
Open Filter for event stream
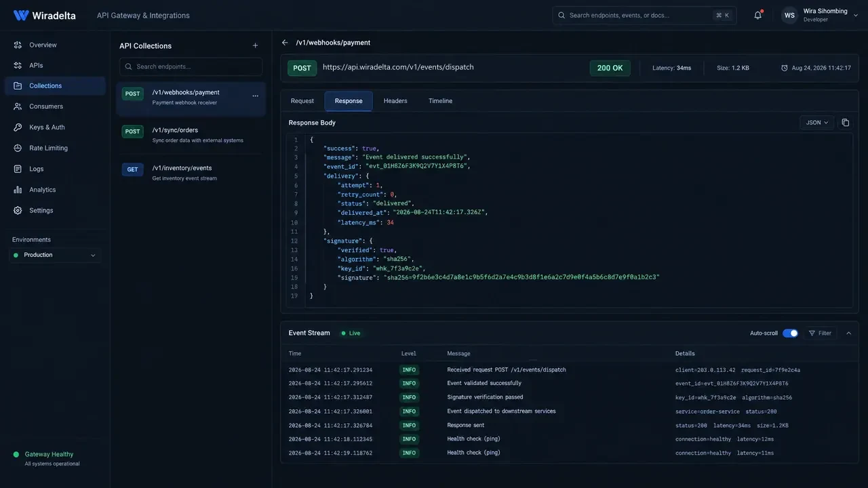pyautogui.click(x=821, y=333)
